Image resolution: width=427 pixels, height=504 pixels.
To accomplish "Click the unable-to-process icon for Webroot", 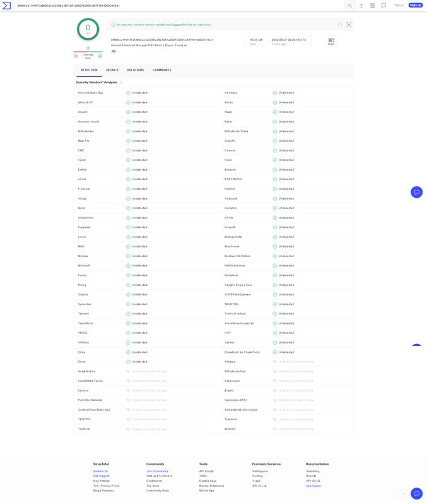I will click(275, 429).
